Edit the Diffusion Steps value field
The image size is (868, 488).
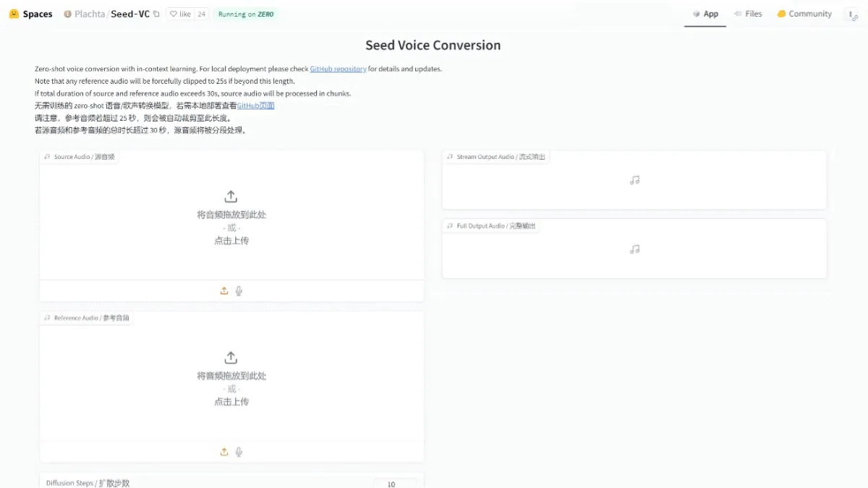point(395,483)
